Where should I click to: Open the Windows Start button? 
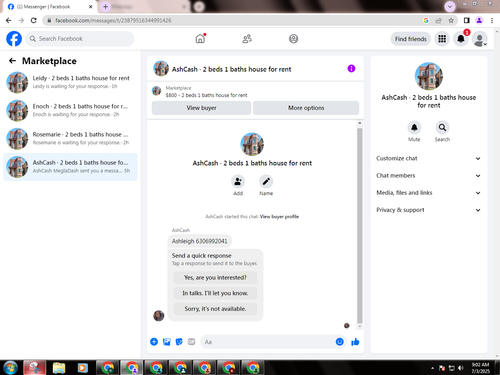[x=10, y=368]
